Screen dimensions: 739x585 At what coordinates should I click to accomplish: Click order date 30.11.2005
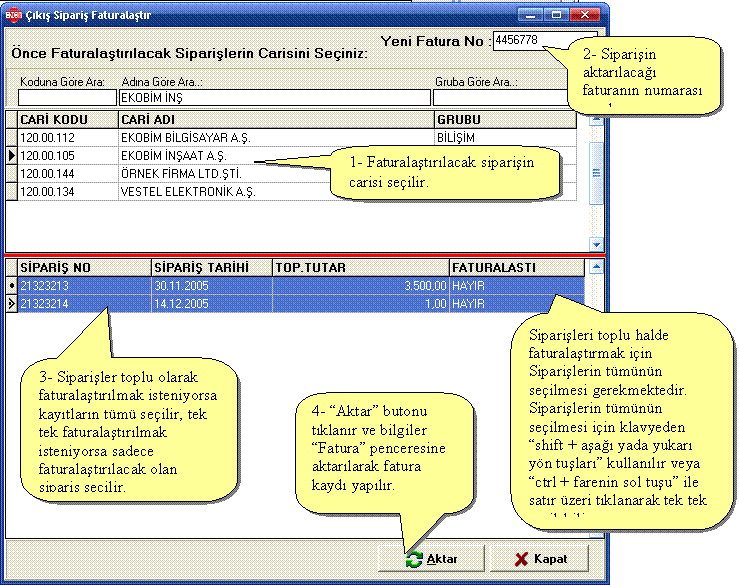pos(212,285)
